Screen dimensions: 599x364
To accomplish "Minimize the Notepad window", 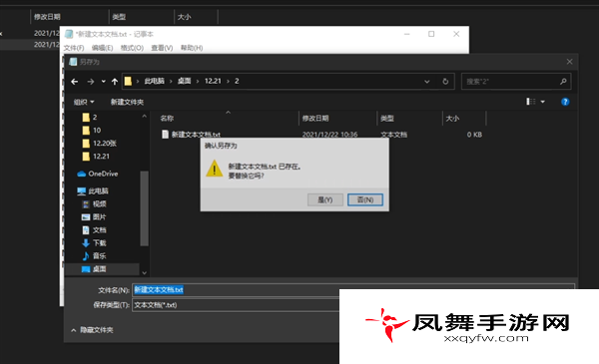I will pyautogui.click(x=407, y=34).
